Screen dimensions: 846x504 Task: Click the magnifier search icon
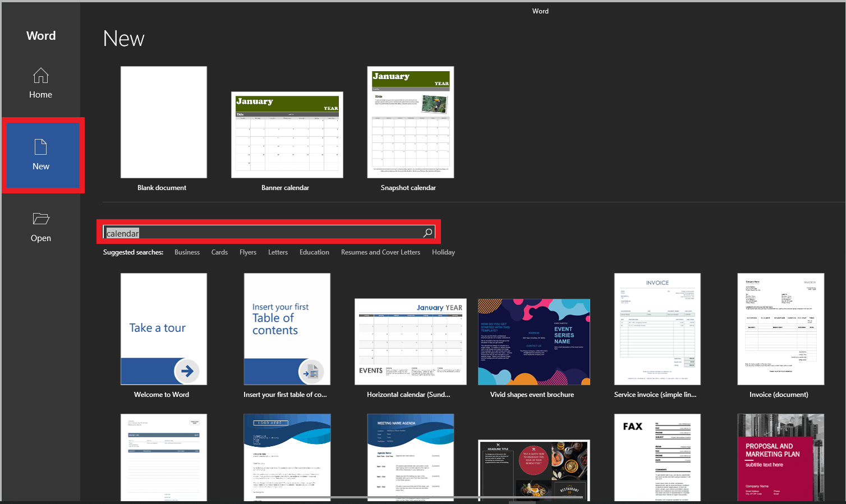pos(428,233)
